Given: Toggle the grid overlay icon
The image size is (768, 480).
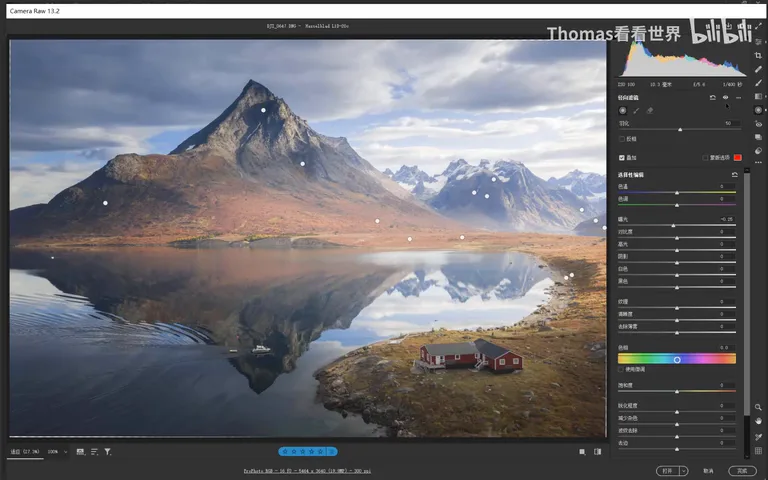Looking at the screenshot, I should [758, 451].
